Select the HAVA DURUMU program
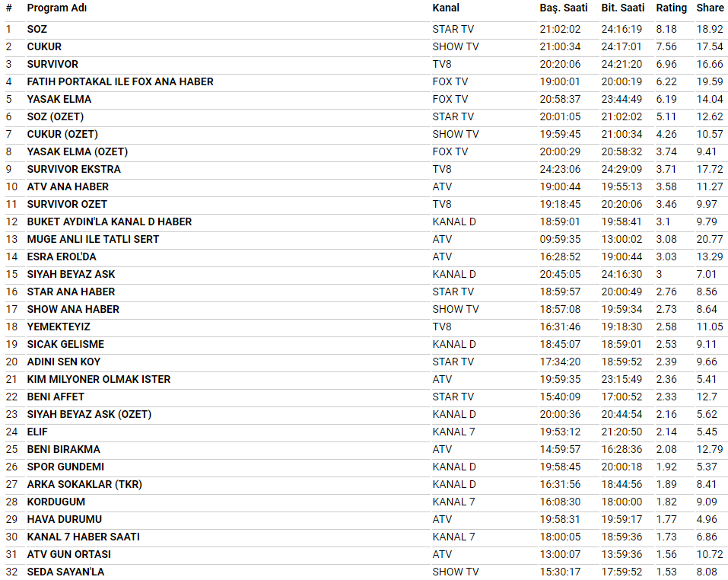 click(64, 519)
